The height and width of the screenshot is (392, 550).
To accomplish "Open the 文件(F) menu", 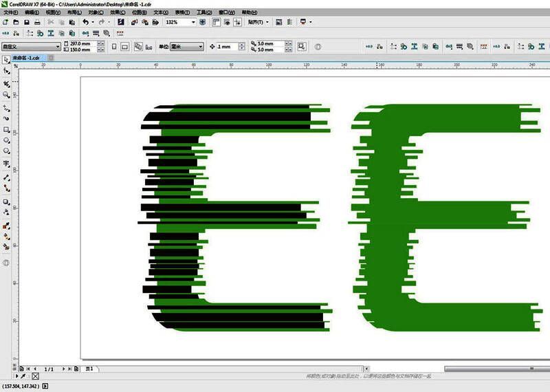I will (10, 12).
